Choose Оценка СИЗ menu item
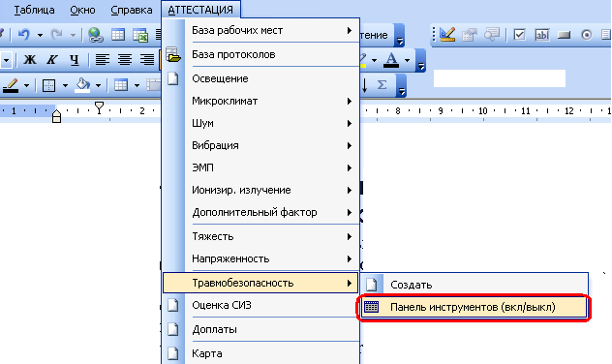Image resolution: width=612 pixels, height=364 pixels. 260,305
